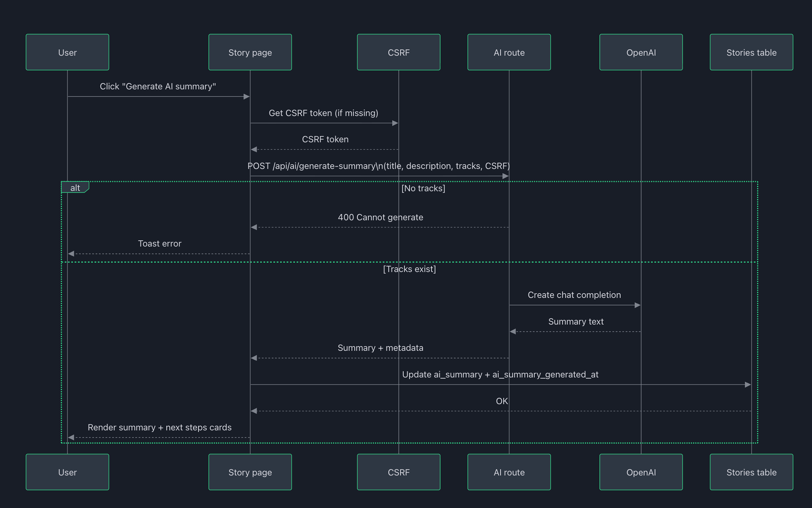
Task: Select the 'POST /api/ai/generate-summary' message text
Action: [x=379, y=166]
